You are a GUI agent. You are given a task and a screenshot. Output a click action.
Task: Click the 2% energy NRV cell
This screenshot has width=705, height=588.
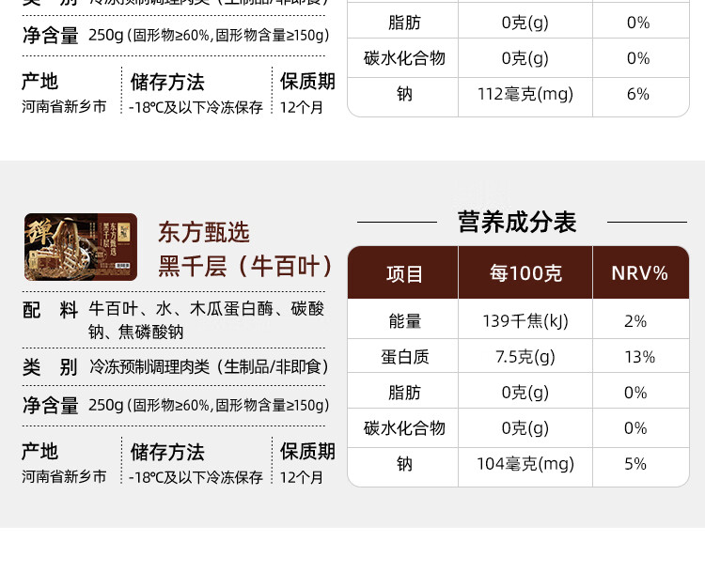click(635, 321)
